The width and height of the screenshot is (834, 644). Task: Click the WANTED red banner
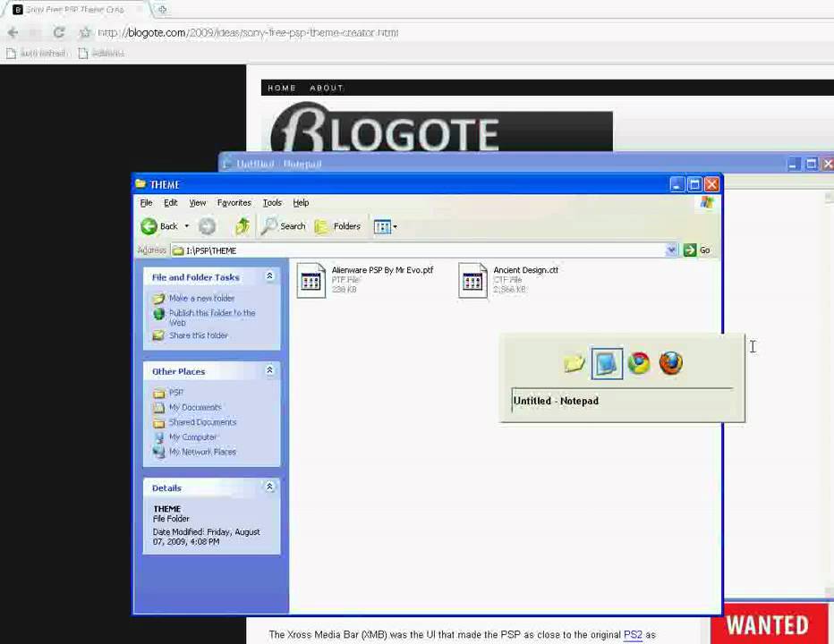click(769, 623)
